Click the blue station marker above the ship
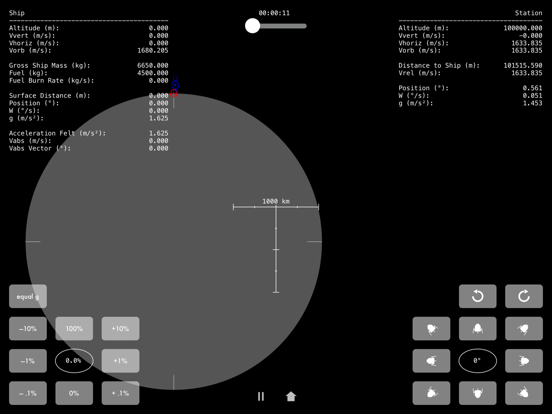This screenshot has width=552, height=414. [x=175, y=83]
